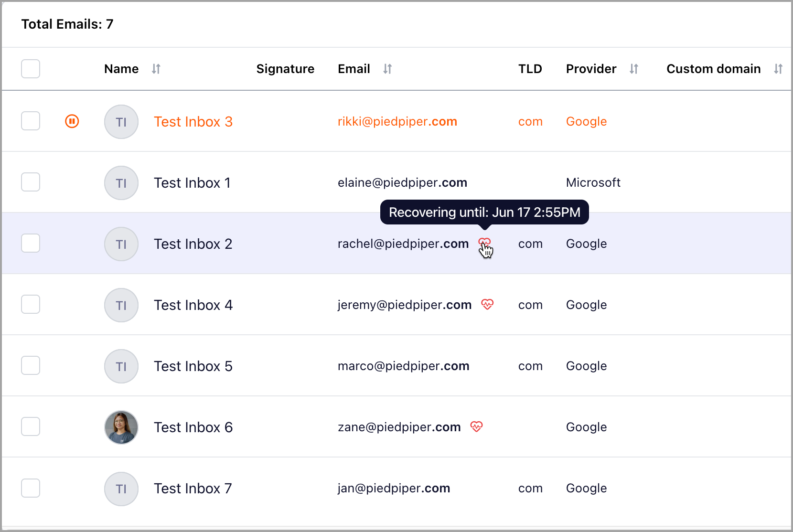Open Test Inbox 4 by its name
This screenshot has height=532, width=793.
(193, 305)
